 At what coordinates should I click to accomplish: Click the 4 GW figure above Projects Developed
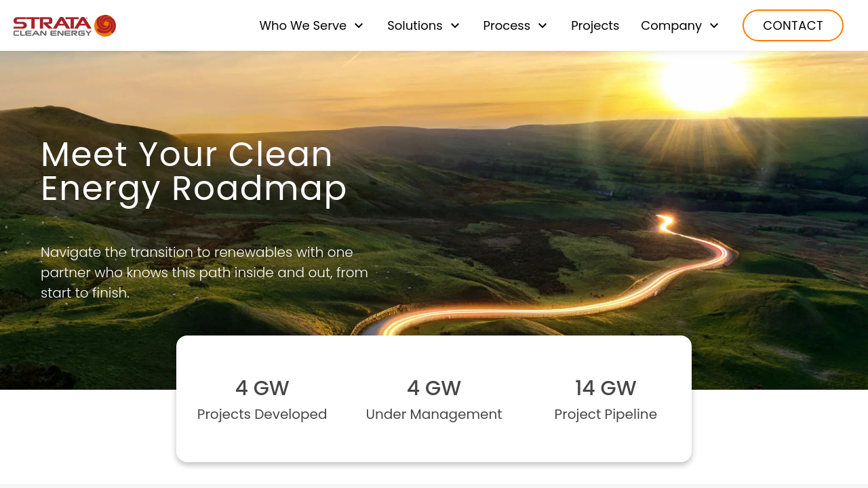coord(262,388)
